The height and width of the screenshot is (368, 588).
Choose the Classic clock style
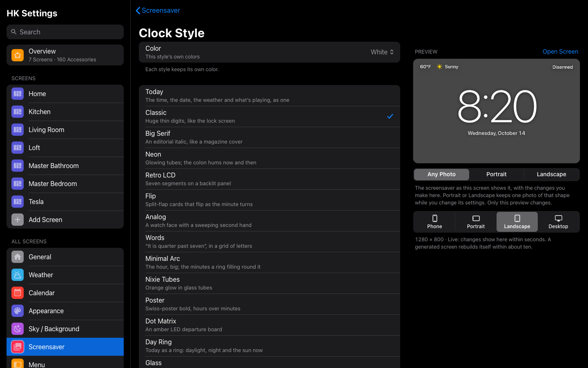click(269, 117)
